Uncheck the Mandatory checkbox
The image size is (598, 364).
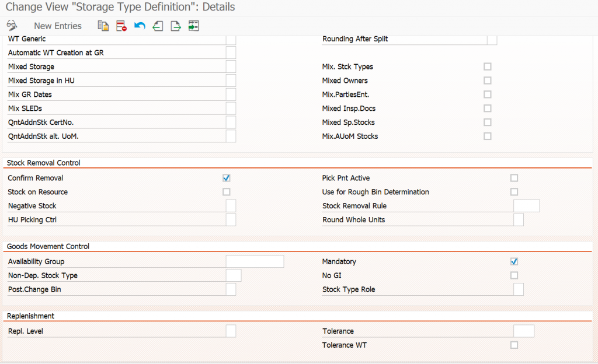point(514,261)
